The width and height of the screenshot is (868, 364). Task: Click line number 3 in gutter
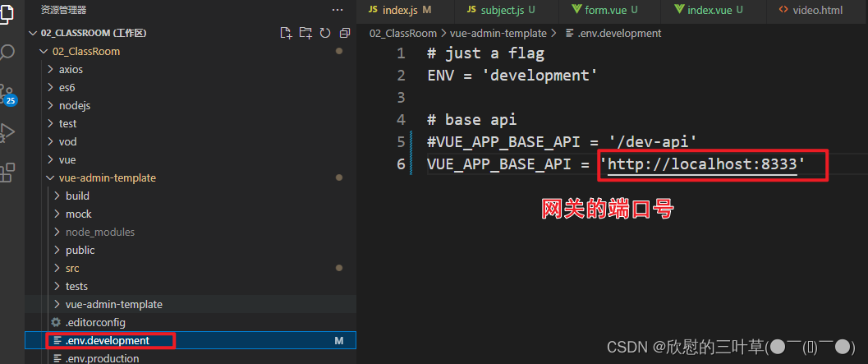point(401,98)
